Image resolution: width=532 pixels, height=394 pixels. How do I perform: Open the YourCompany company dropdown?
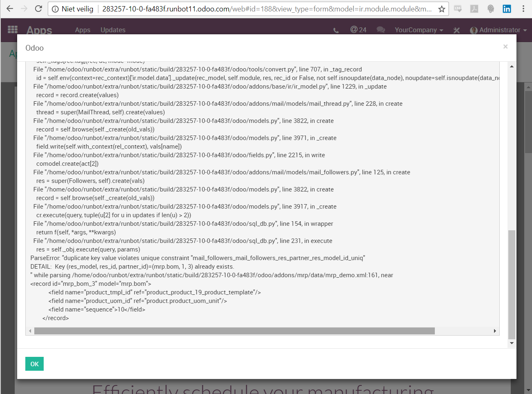[x=418, y=30]
